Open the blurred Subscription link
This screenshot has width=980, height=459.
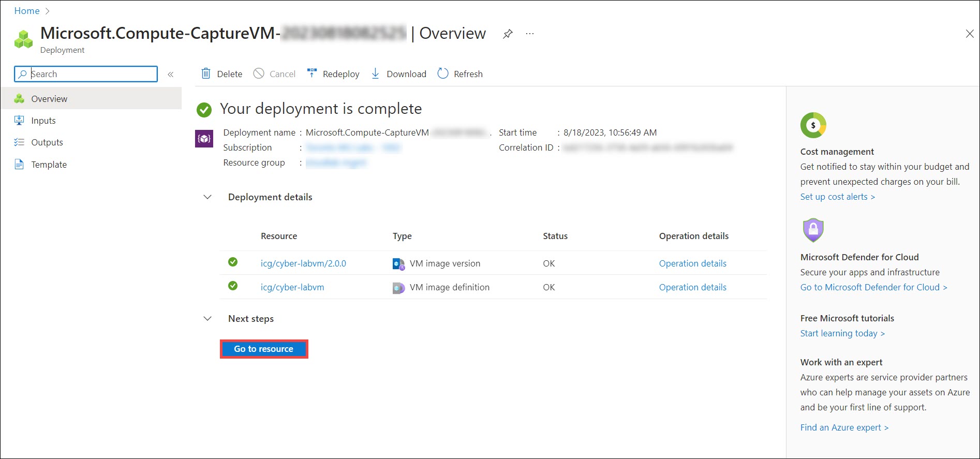point(353,147)
